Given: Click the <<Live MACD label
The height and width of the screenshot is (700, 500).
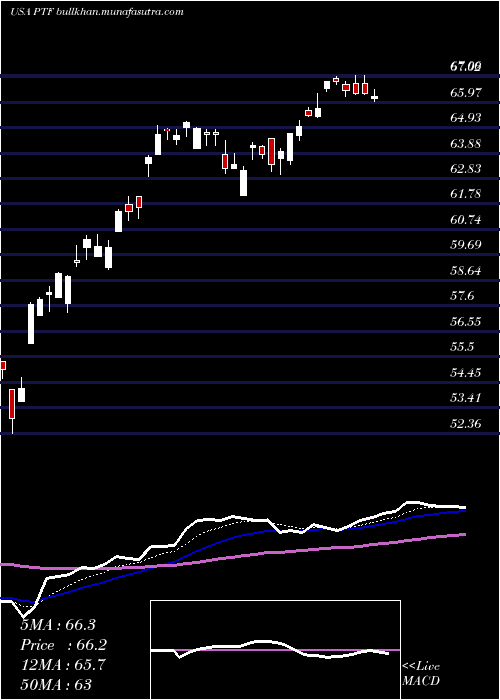Looking at the screenshot, I should [x=421, y=674].
